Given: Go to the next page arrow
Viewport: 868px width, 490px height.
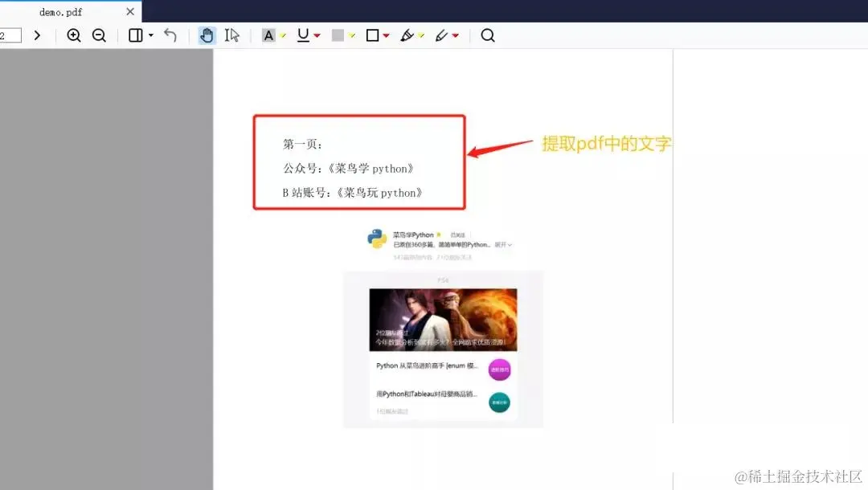Looking at the screenshot, I should pos(38,35).
